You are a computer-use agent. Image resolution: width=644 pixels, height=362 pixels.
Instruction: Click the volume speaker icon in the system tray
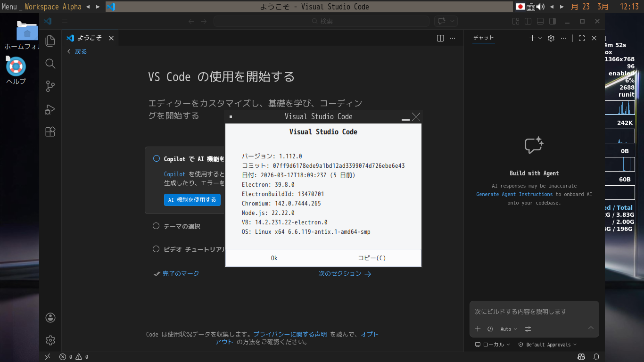(x=540, y=7)
